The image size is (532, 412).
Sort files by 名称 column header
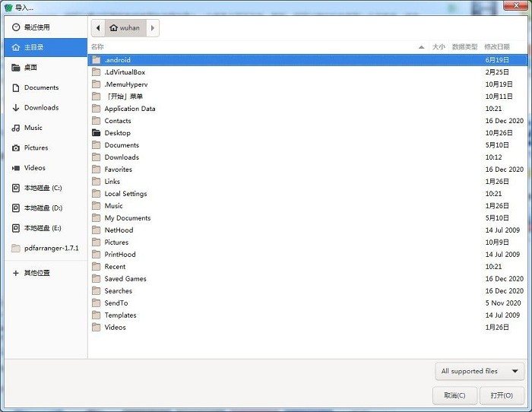[x=97, y=47]
